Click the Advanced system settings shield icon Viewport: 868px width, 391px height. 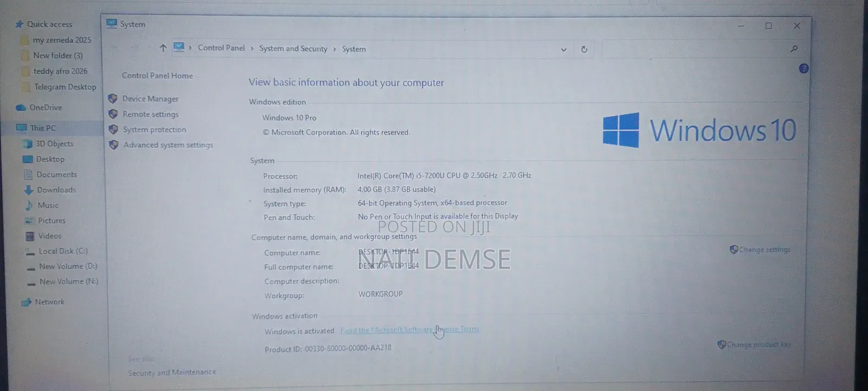coord(114,145)
